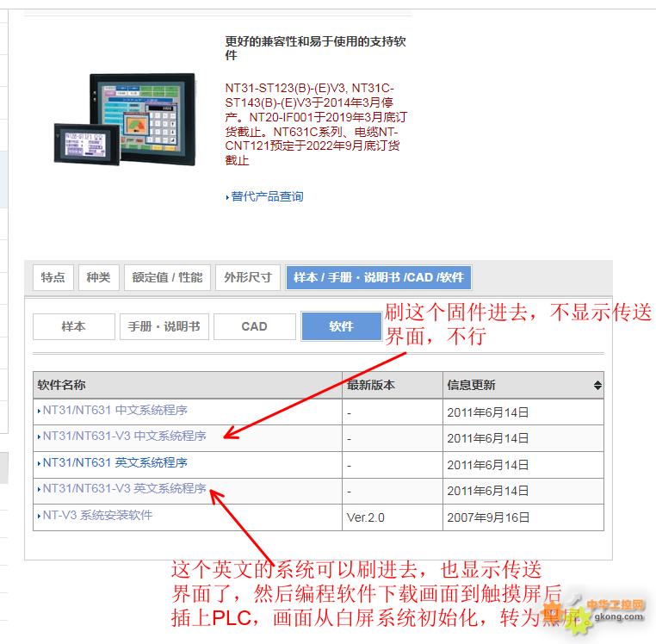The image size is (656, 644).
Task: Switch to the 特点 tab
Action: pos(53,277)
